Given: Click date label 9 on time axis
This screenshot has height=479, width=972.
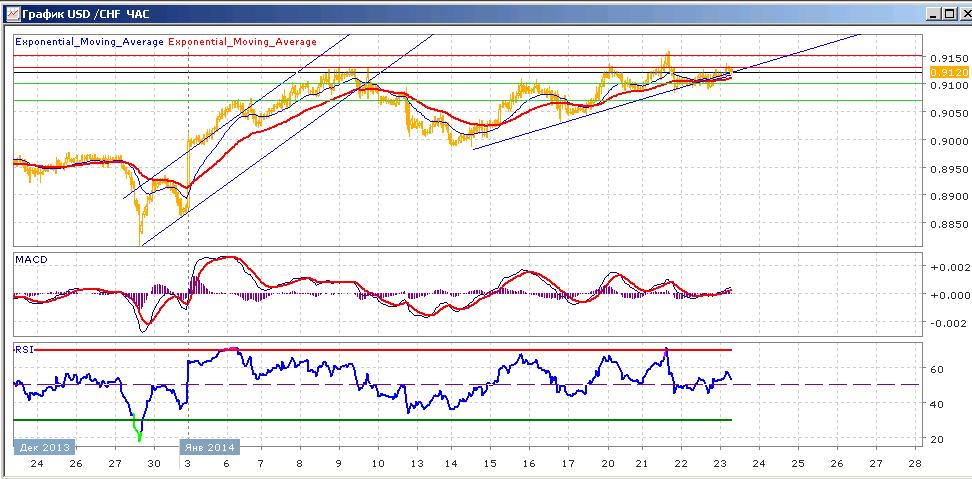Looking at the screenshot, I should 338,464.
